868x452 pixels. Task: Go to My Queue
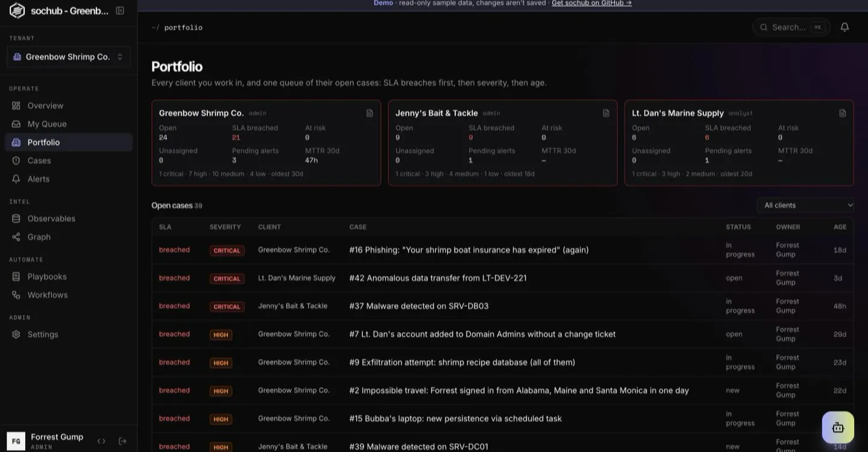pyautogui.click(x=47, y=124)
